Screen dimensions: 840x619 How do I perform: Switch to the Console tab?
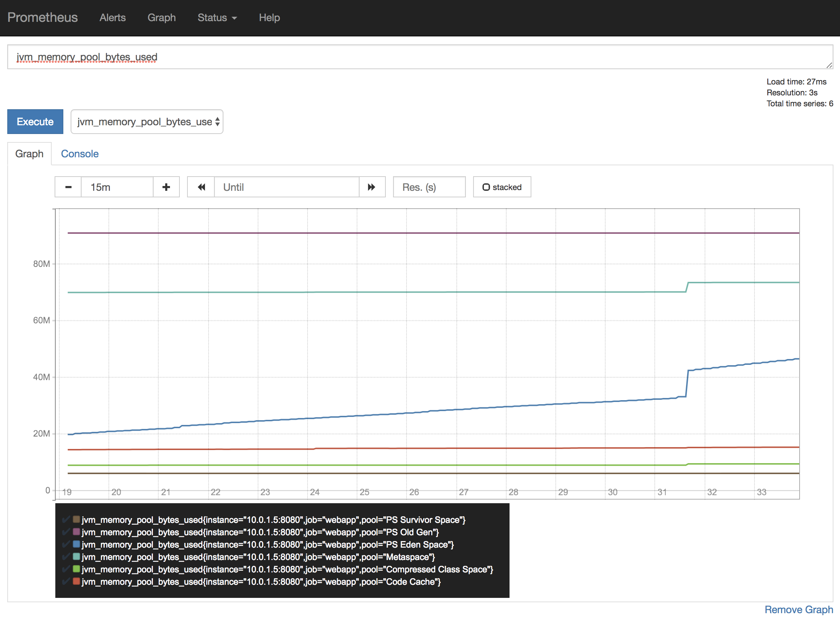tap(80, 154)
